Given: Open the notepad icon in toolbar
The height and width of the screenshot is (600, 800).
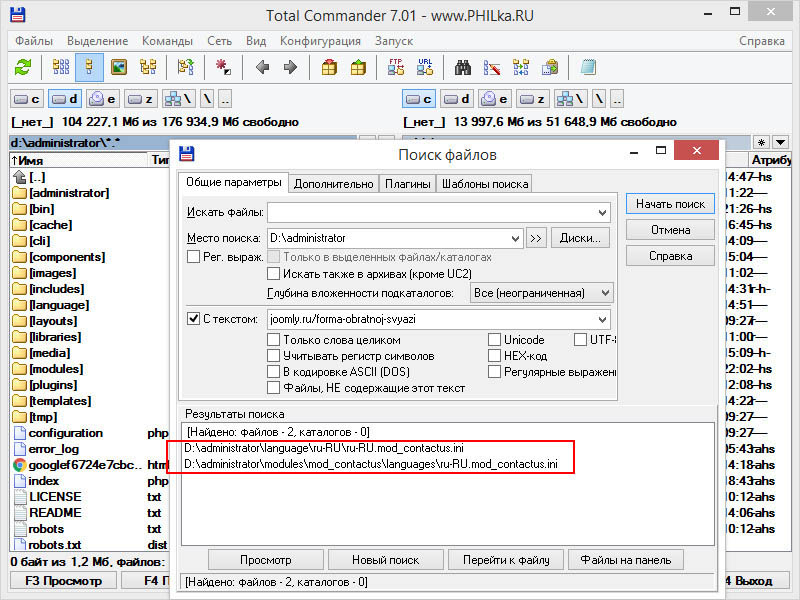Looking at the screenshot, I should pyautogui.click(x=588, y=67).
